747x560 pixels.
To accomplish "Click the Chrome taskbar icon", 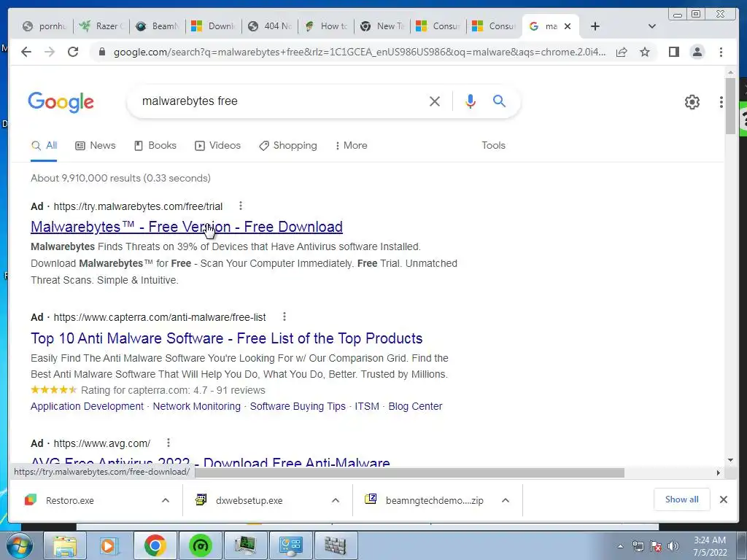I will point(155,545).
